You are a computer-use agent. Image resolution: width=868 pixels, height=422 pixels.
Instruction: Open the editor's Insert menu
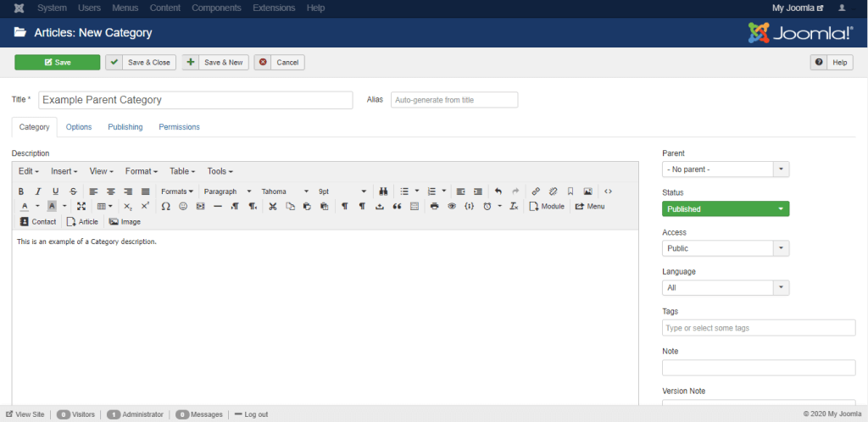64,171
